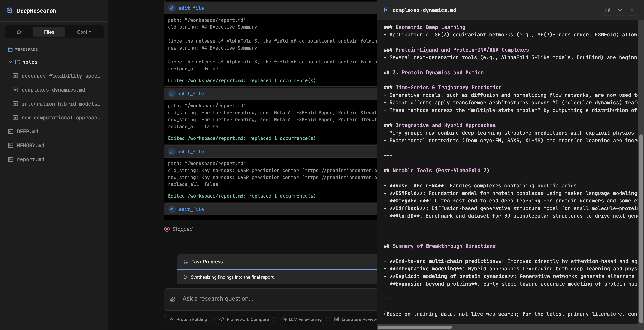
Task: Download the complexes-dynamics.md file
Action: [x=620, y=10]
